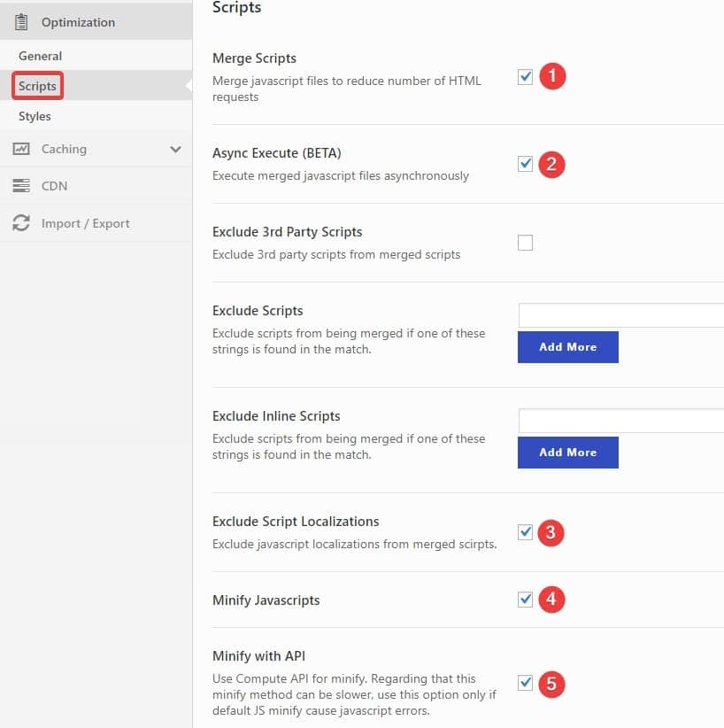Uncheck Async Execute (BETA)
Image resolution: width=724 pixels, height=728 pixels.
pyautogui.click(x=526, y=164)
